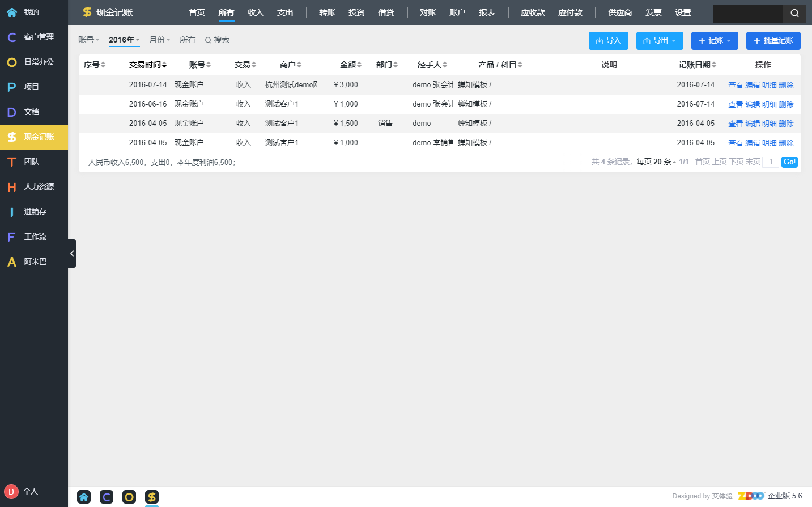This screenshot has height=507, width=812.
Task: Open the 账户 menu tab
Action: point(457,12)
